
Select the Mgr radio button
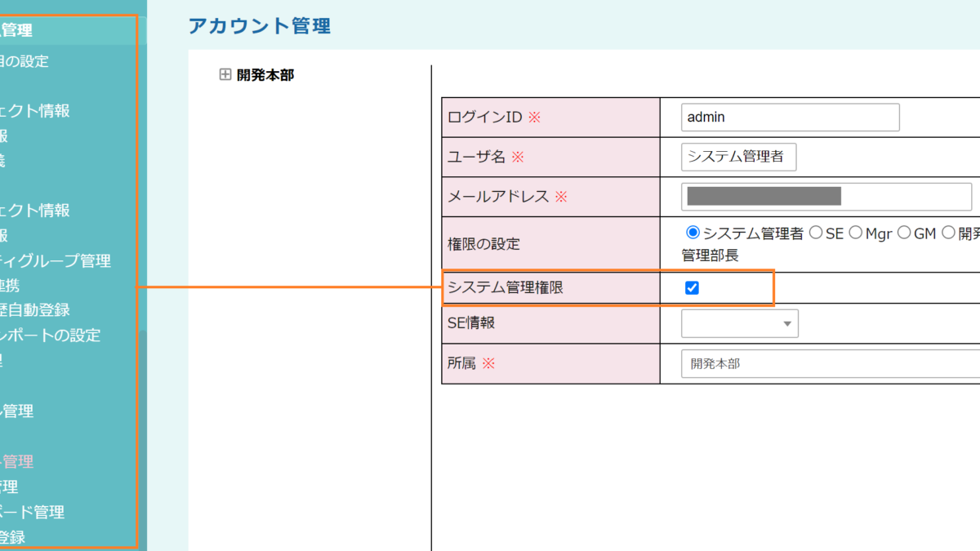[x=855, y=233]
